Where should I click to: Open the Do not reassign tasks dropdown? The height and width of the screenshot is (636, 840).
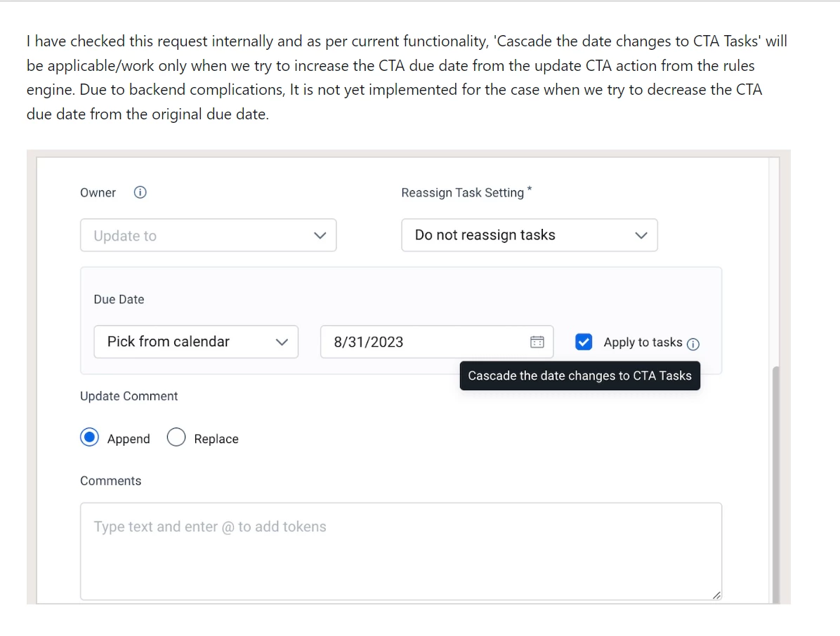529,235
